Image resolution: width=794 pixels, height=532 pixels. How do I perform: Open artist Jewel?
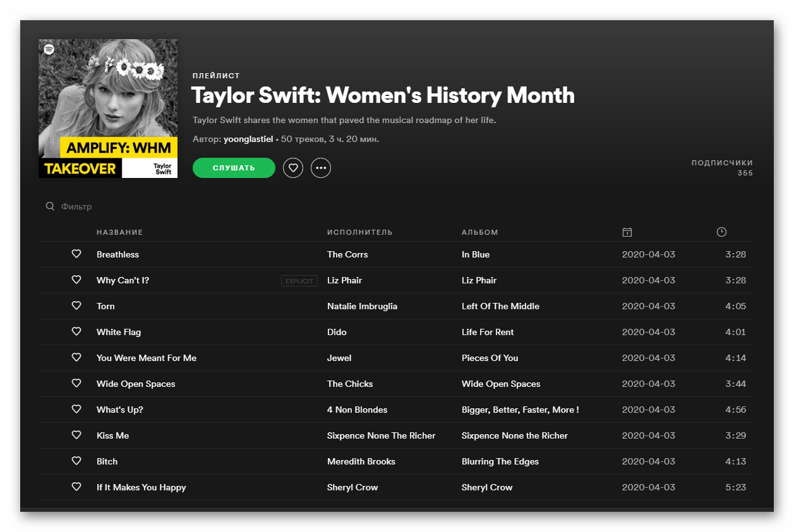click(339, 358)
